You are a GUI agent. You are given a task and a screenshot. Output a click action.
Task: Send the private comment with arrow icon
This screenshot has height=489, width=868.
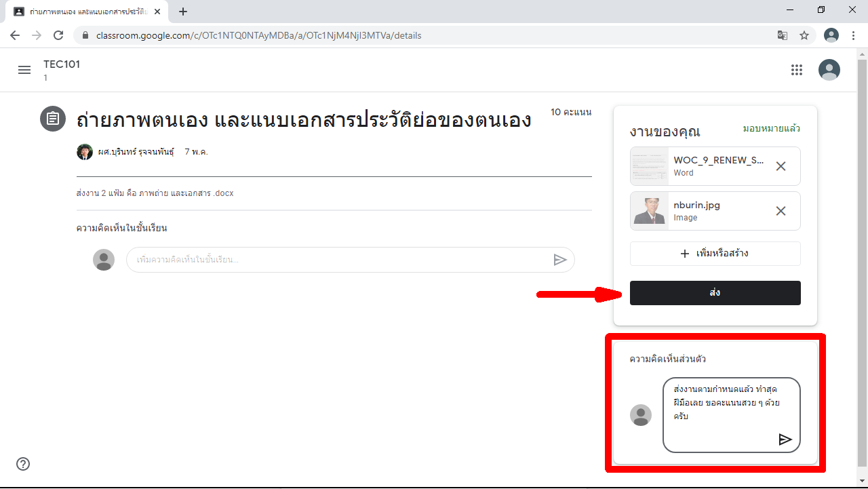click(785, 439)
